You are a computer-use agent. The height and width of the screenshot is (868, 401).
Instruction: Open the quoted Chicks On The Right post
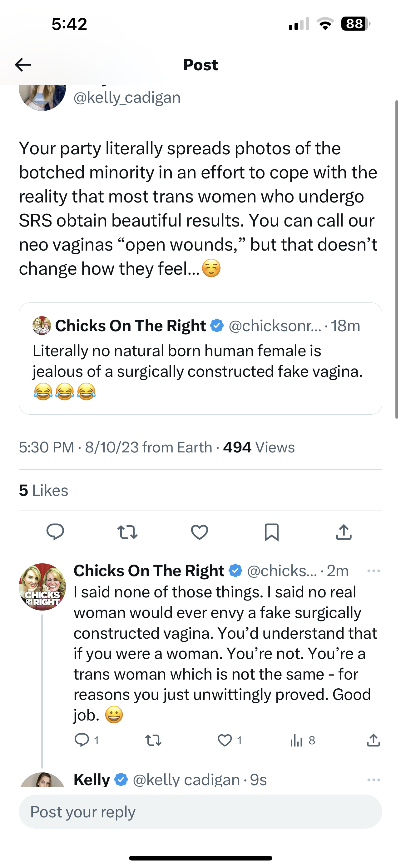point(200,358)
